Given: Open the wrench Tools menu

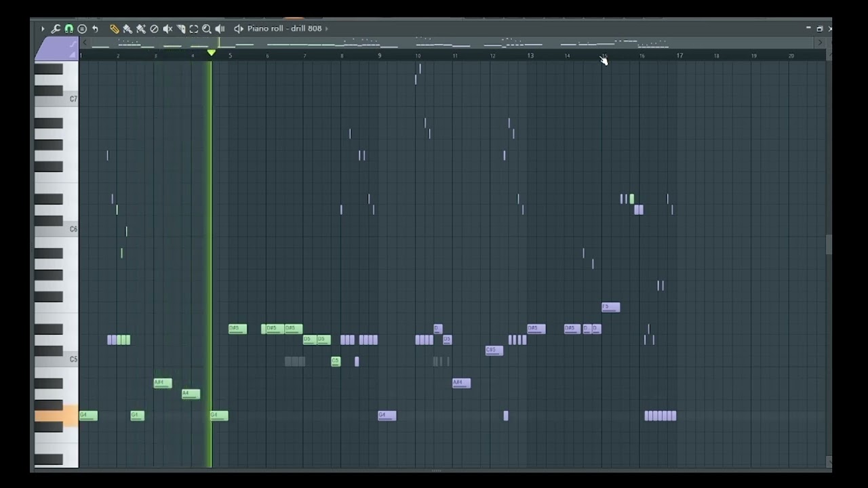Looking at the screenshot, I should tap(56, 28).
